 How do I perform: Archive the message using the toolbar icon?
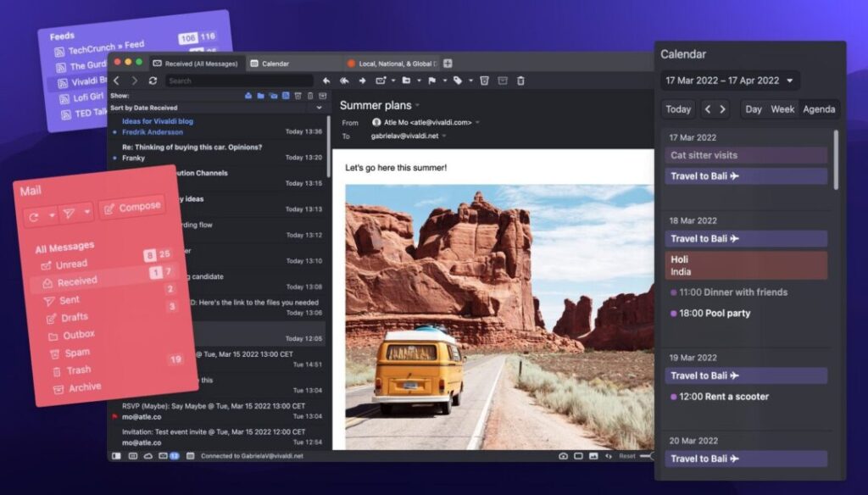click(503, 81)
